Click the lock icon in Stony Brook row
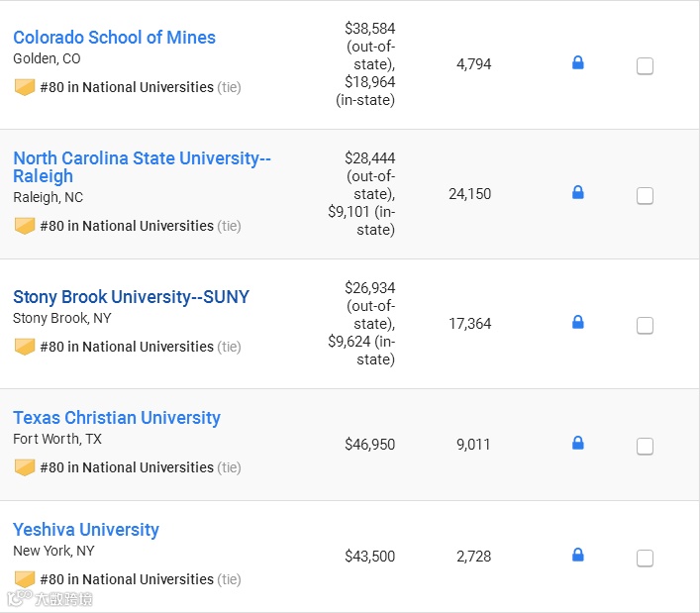The height and width of the screenshot is (613, 700). [x=578, y=322]
